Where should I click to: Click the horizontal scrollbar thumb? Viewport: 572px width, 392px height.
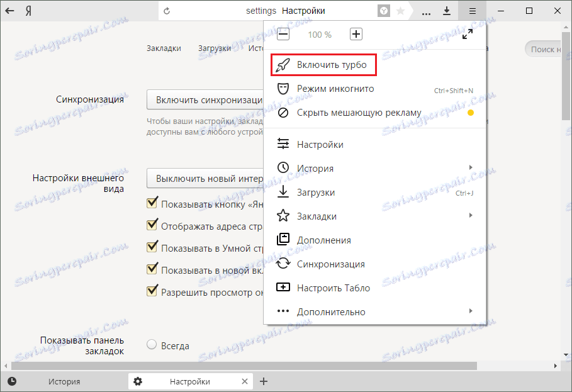pyautogui.click(x=244, y=366)
